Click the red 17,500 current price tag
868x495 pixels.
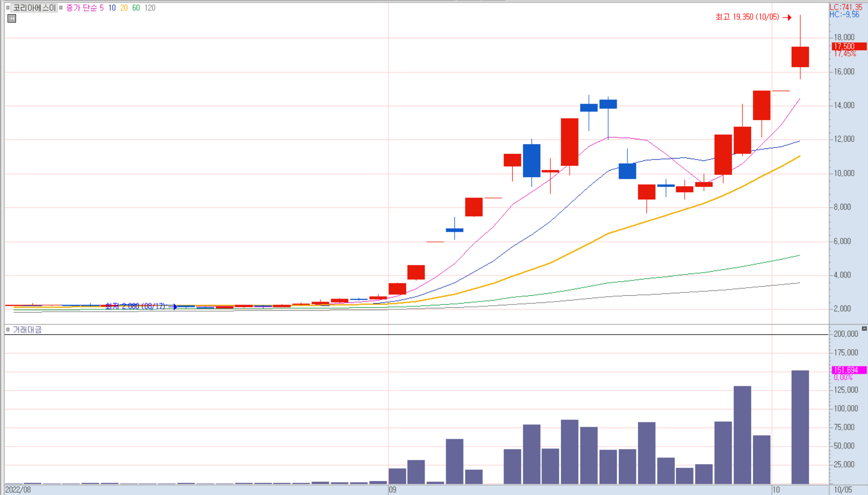point(848,46)
